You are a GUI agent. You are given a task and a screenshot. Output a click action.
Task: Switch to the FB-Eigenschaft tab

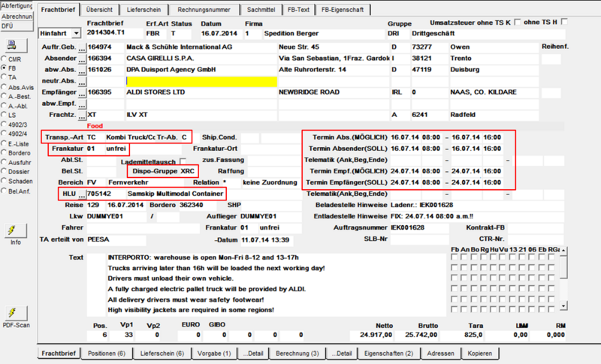tap(343, 10)
